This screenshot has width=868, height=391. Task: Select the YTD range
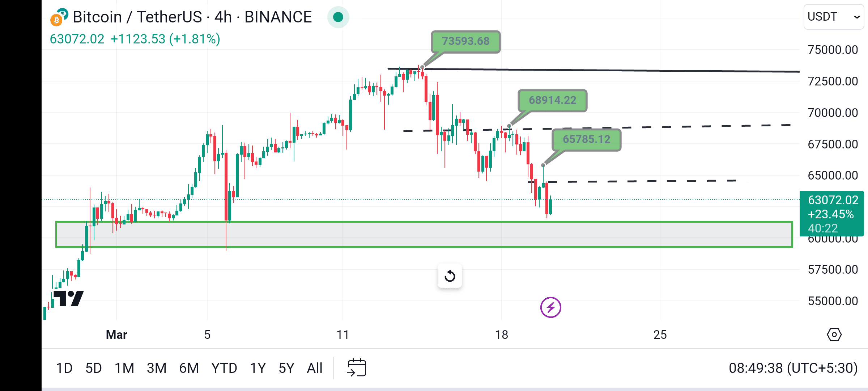[x=224, y=368]
